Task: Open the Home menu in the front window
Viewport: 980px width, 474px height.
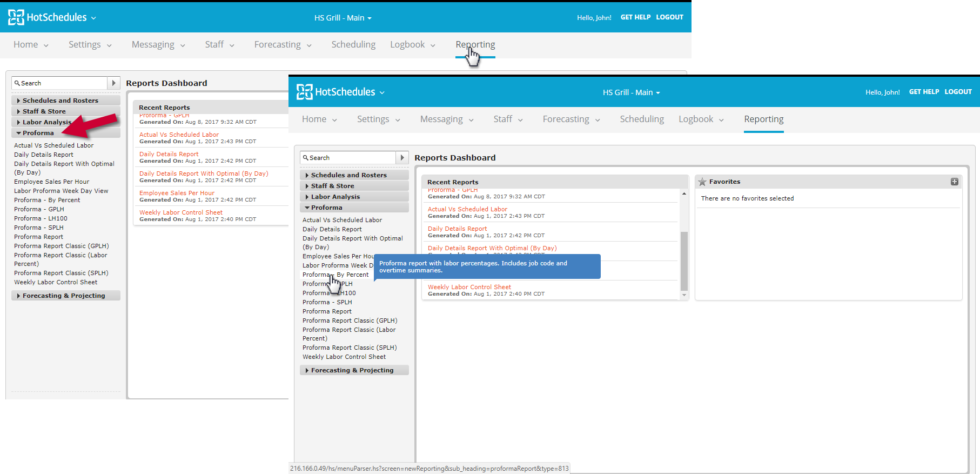Action: (319, 119)
